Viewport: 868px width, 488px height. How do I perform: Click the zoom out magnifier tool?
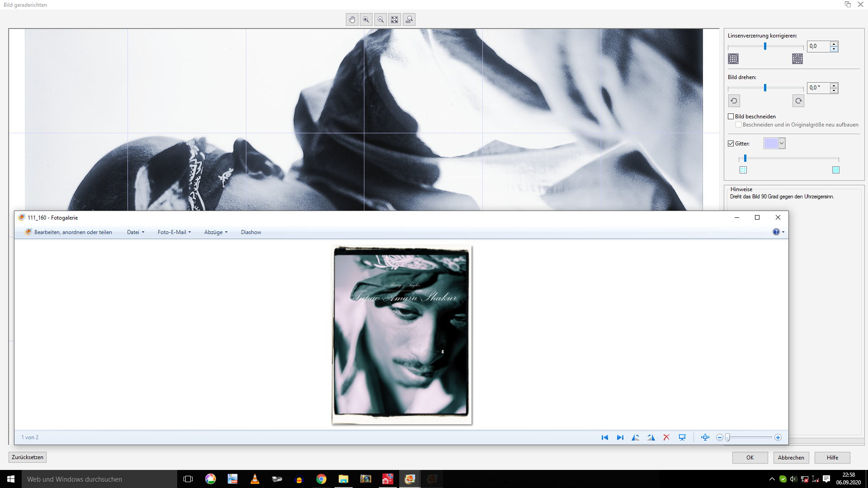[381, 20]
